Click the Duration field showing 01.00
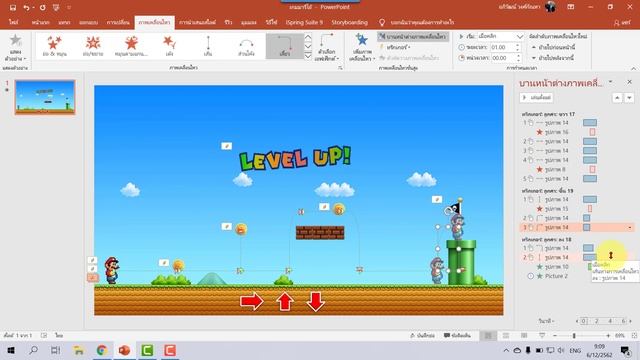The width and height of the screenshot is (640, 360). tap(502, 47)
